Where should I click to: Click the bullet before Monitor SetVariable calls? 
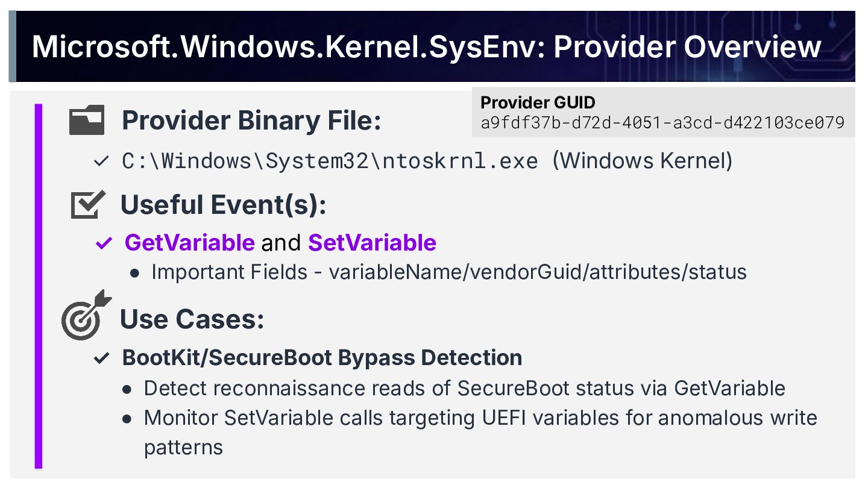pos(127,419)
